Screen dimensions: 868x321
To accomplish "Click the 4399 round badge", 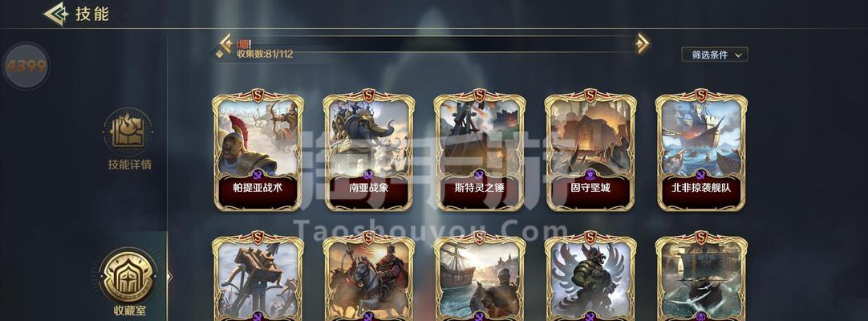I will 26,67.
